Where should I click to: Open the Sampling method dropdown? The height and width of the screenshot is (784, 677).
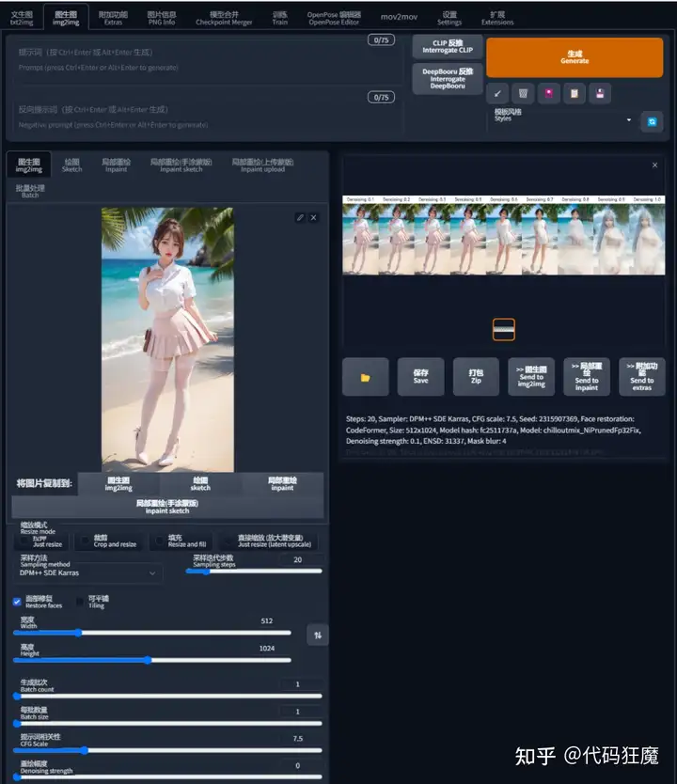87,573
